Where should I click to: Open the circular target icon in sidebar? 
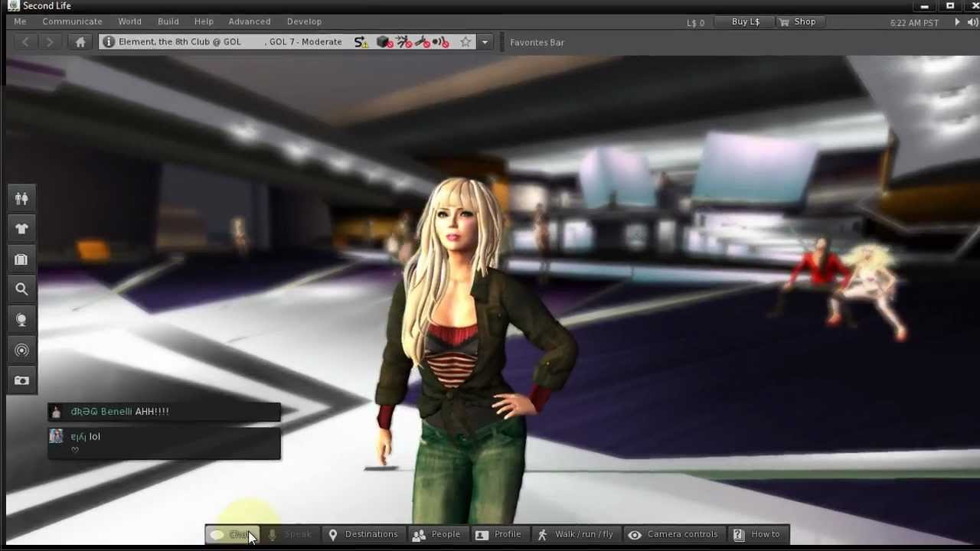[x=21, y=350]
